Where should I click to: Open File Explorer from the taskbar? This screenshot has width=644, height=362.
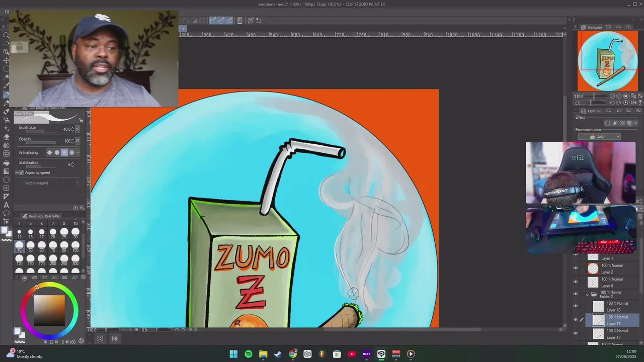point(263,354)
